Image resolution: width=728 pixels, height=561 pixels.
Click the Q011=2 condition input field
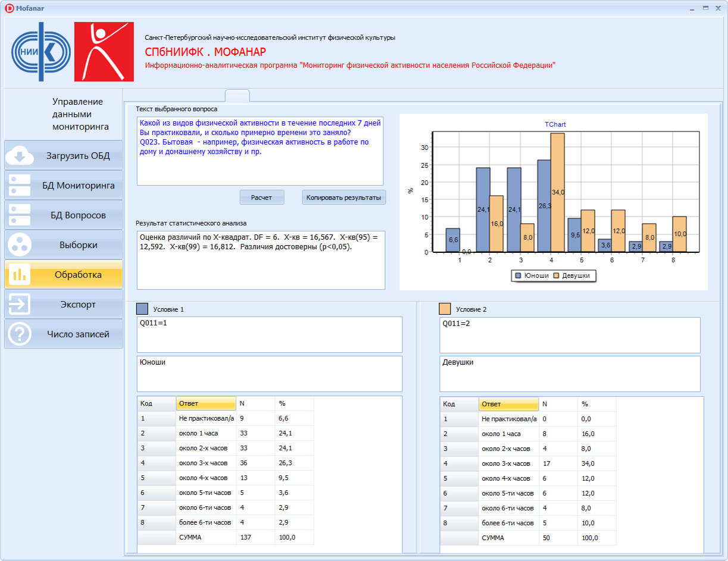point(570,335)
